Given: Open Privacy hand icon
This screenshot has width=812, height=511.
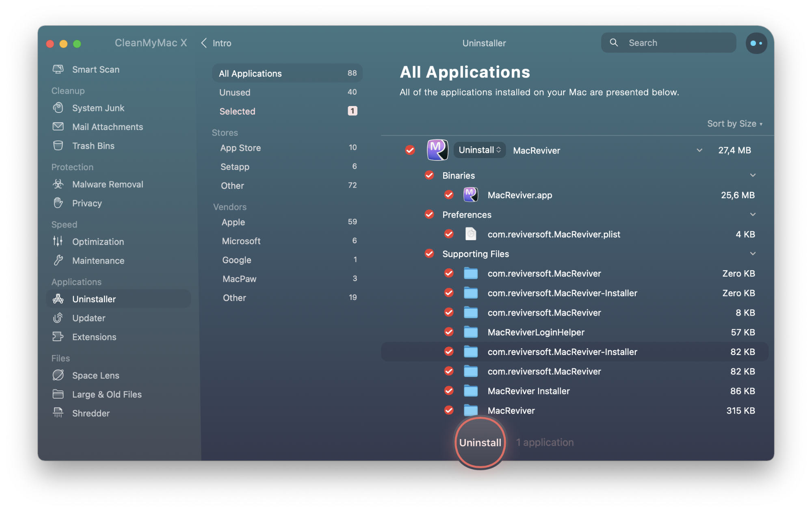Looking at the screenshot, I should coord(58,203).
